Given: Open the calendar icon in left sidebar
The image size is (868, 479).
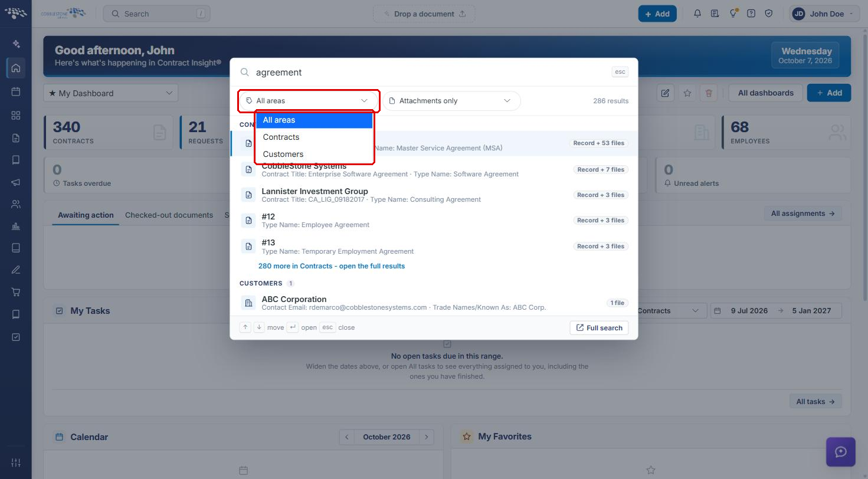Looking at the screenshot, I should click(16, 91).
